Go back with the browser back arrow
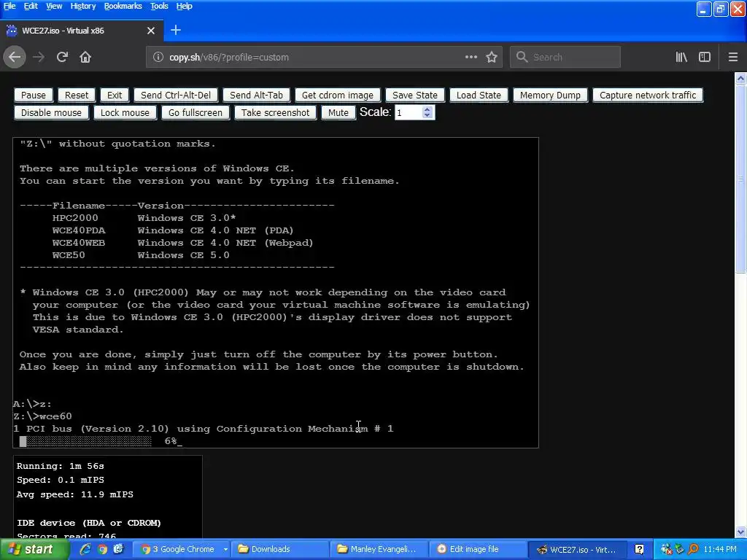 [x=15, y=57]
